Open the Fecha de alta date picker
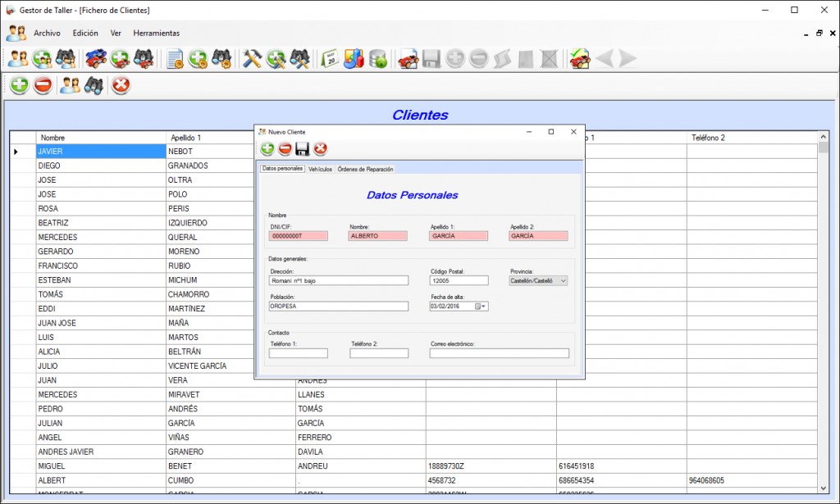 click(481, 306)
